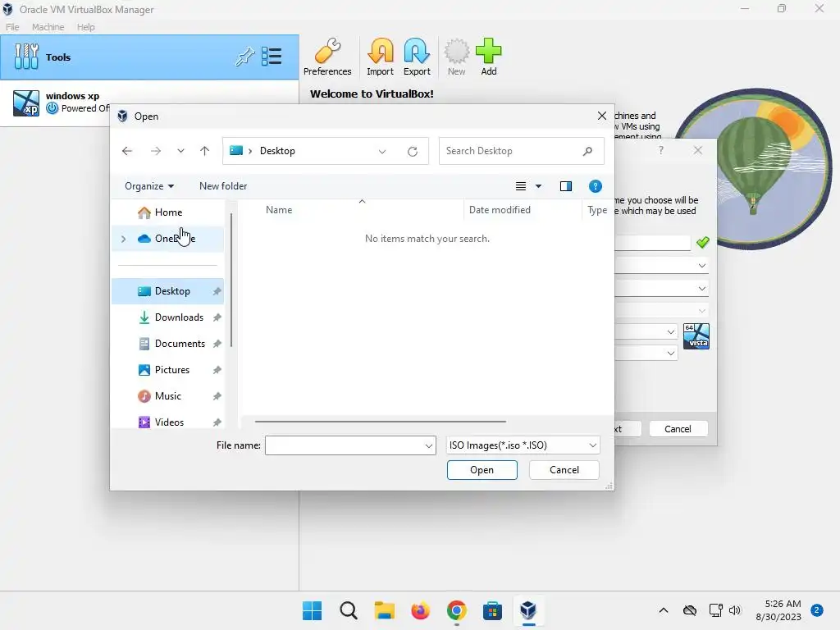
Task: Open the view options dropdown arrow
Action: 538,186
